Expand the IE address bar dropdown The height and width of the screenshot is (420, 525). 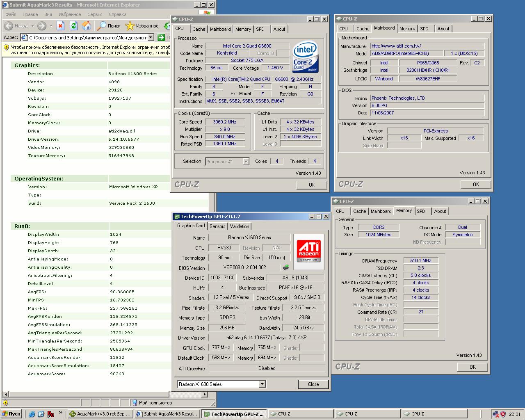(151, 37)
